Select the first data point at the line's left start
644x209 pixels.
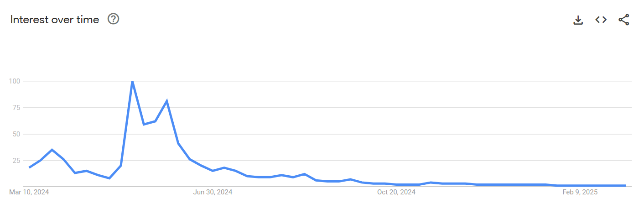click(x=30, y=167)
